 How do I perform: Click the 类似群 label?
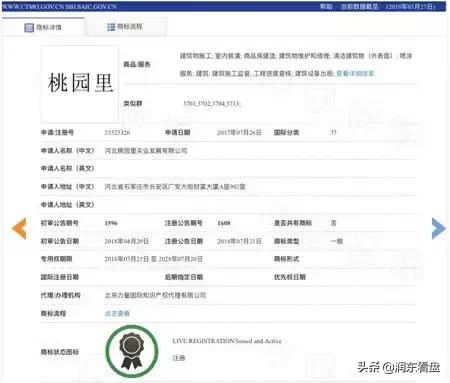tap(133, 103)
